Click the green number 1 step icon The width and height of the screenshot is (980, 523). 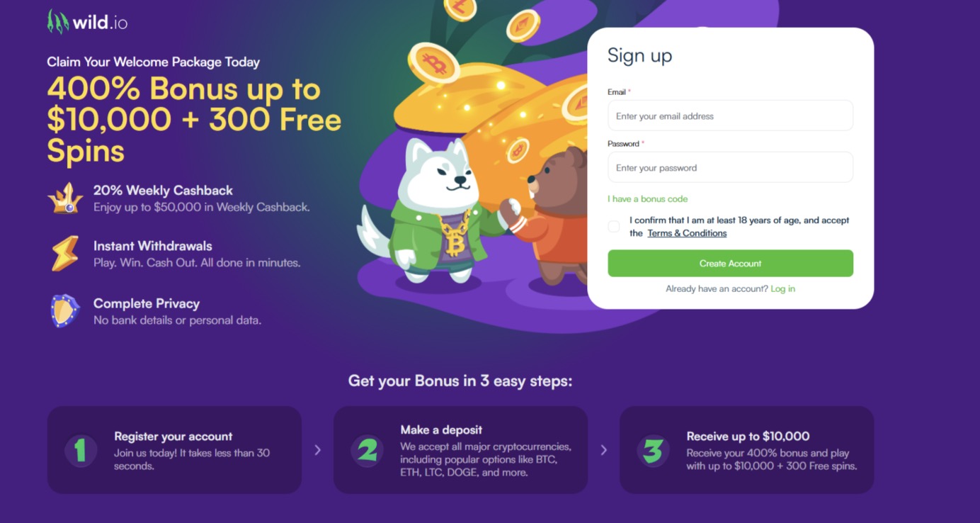81,450
